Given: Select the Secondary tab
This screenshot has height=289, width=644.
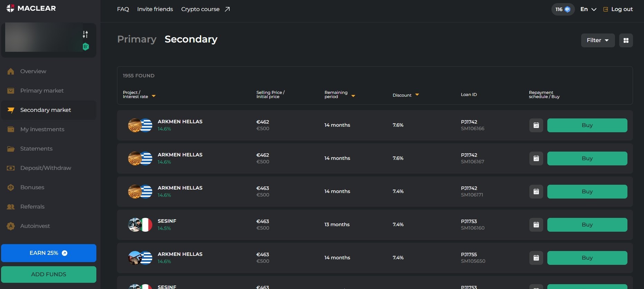Looking at the screenshot, I should pos(191,39).
